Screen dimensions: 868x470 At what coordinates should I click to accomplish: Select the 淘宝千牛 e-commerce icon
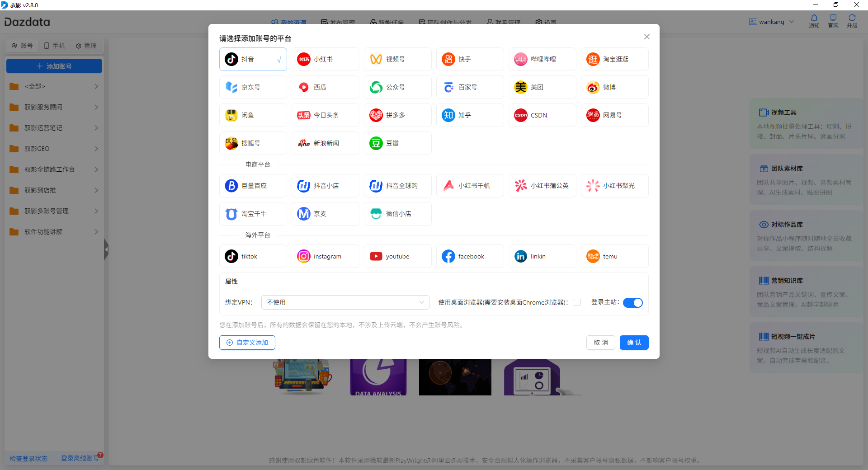coord(231,214)
